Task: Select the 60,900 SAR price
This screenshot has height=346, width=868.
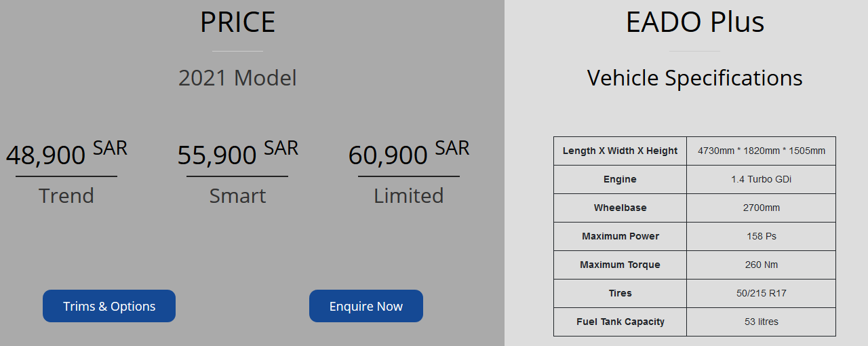Action: (408, 154)
